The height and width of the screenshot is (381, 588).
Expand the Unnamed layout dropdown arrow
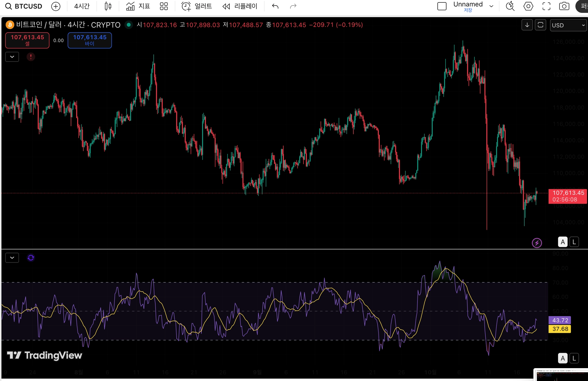pos(492,6)
